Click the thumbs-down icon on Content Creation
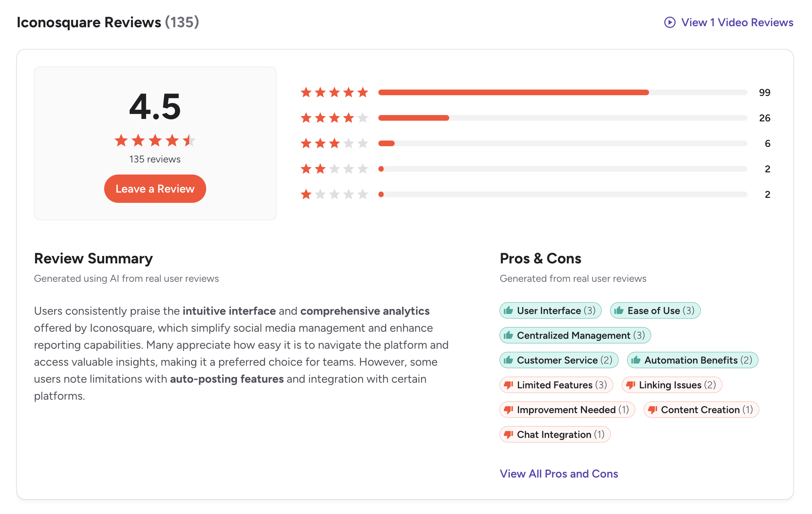 pyautogui.click(x=653, y=410)
